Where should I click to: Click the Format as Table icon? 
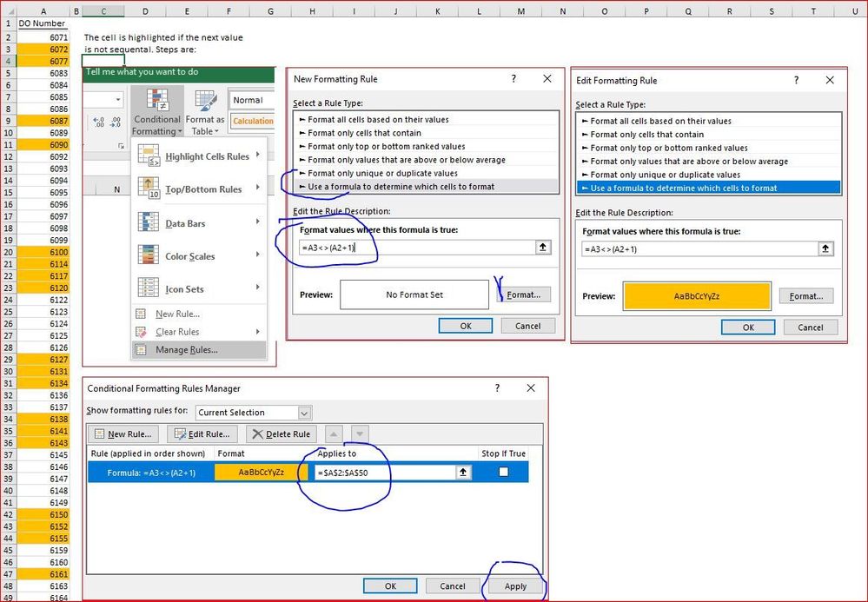pos(205,102)
